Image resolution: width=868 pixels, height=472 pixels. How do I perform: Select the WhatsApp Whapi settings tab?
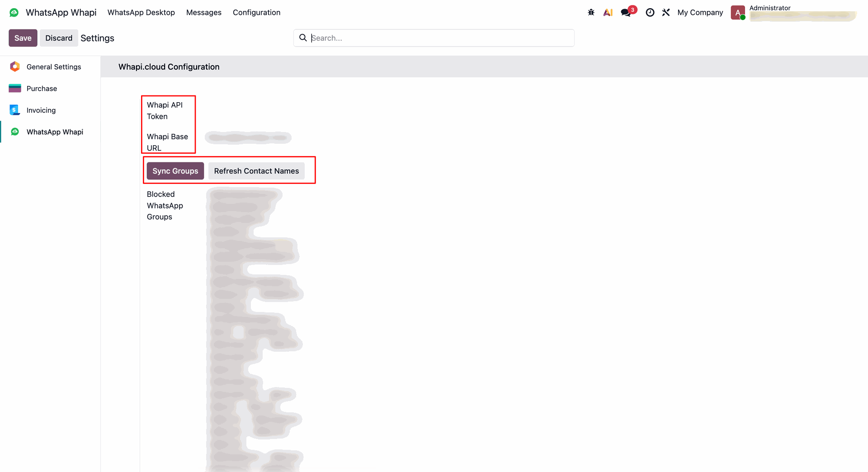50,132
